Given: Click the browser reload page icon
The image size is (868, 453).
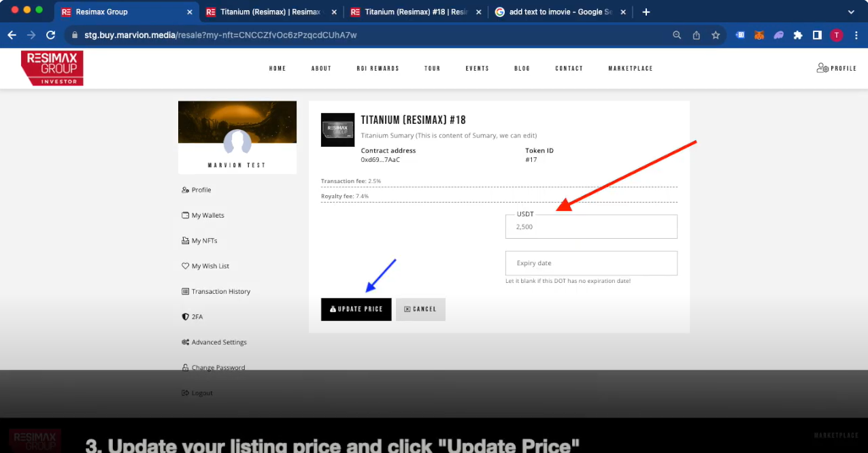Looking at the screenshot, I should click(50, 35).
